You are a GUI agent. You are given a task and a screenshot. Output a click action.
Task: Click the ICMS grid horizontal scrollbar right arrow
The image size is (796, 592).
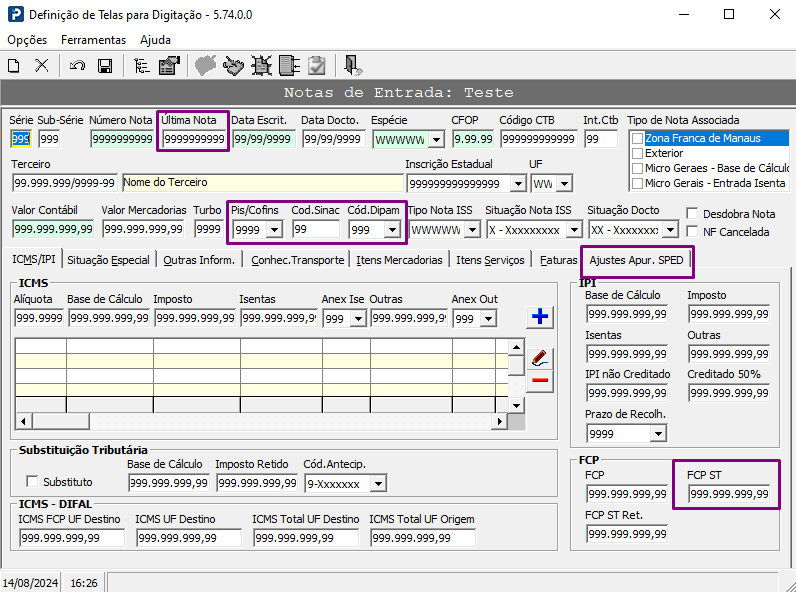[500, 421]
